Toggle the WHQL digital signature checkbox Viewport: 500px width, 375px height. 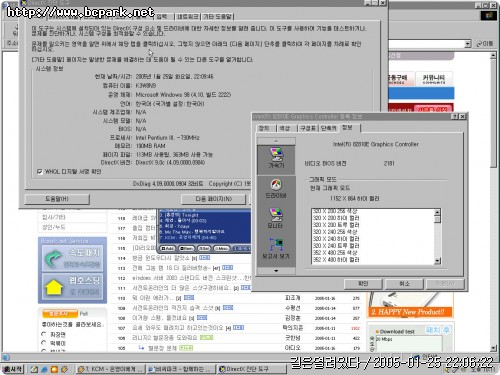coord(40,172)
